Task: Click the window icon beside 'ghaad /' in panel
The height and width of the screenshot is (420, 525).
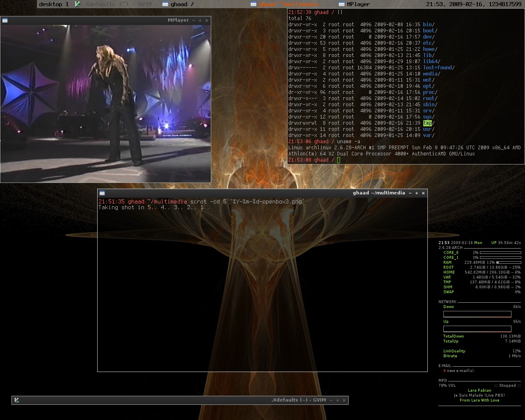Action: pyautogui.click(x=165, y=4)
